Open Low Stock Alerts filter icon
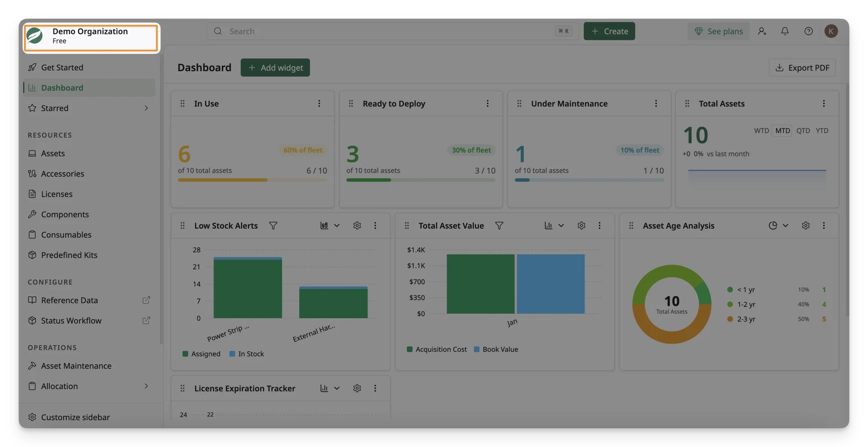This screenshot has height=447, width=868. tap(273, 226)
